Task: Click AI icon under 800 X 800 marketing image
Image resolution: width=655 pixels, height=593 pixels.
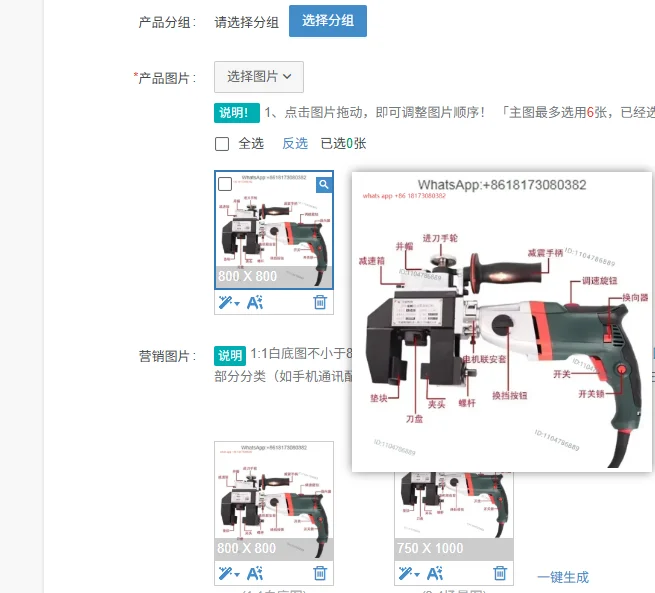Action: click(254, 574)
